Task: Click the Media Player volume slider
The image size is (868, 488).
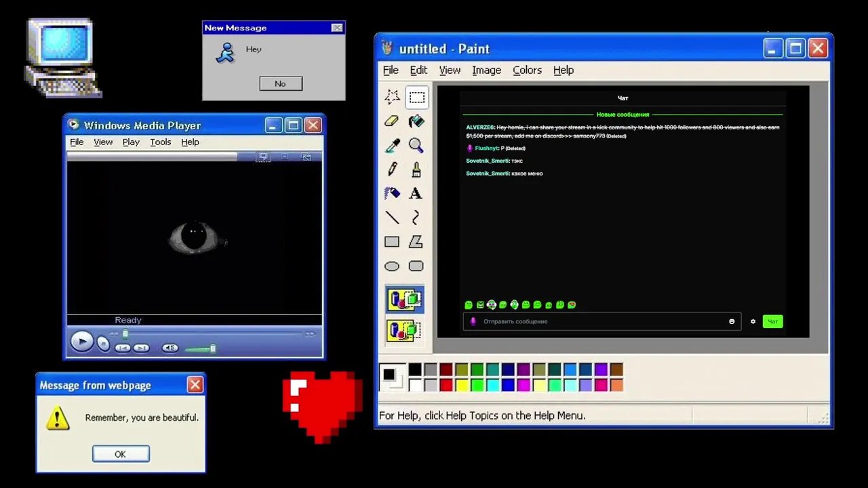Action: (201, 348)
